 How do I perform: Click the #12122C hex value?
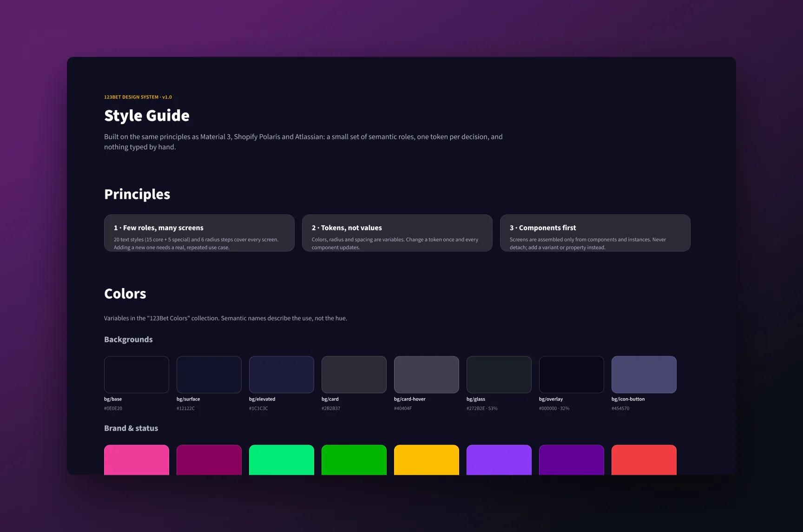pyautogui.click(x=185, y=408)
